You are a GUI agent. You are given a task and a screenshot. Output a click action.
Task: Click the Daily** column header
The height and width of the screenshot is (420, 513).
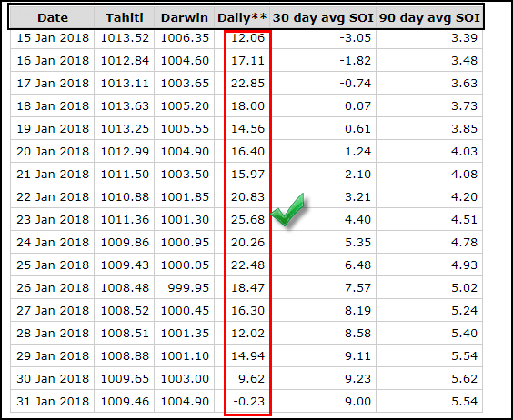tap(242, 17)
